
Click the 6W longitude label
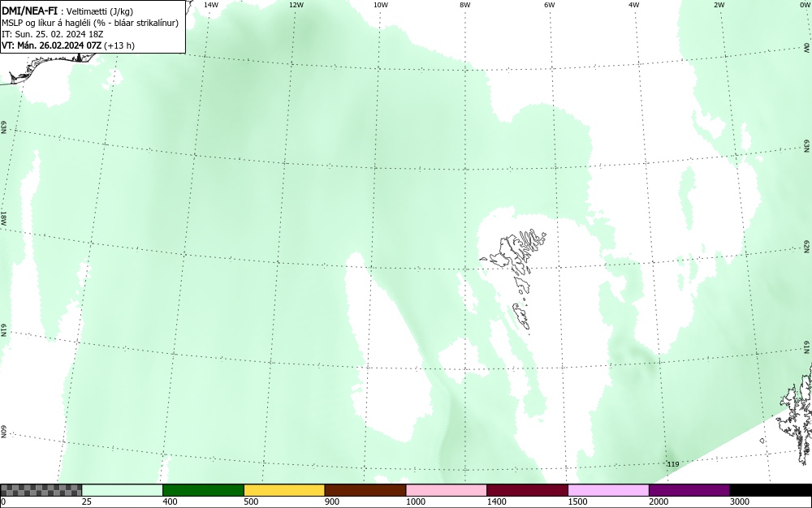[550, 5]
